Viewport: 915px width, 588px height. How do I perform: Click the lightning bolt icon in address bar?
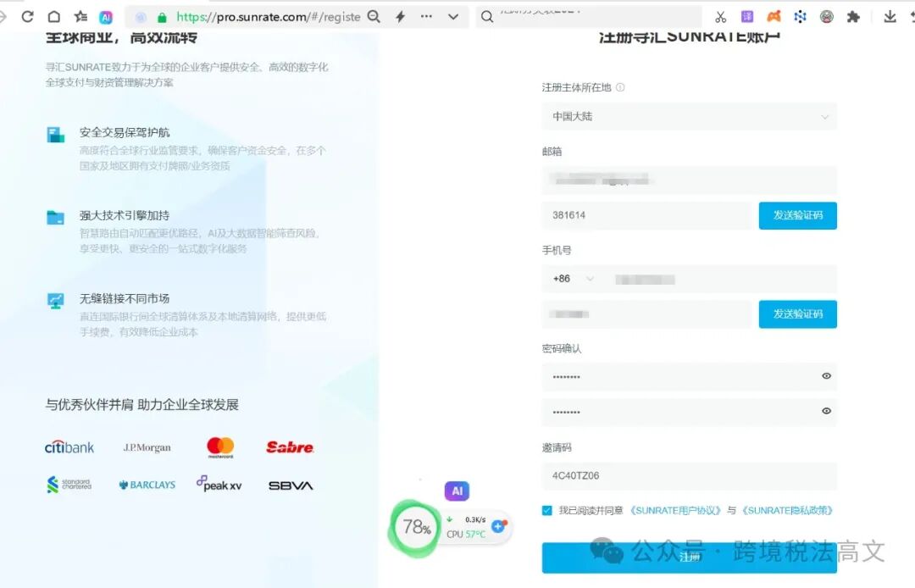(400, 17)
